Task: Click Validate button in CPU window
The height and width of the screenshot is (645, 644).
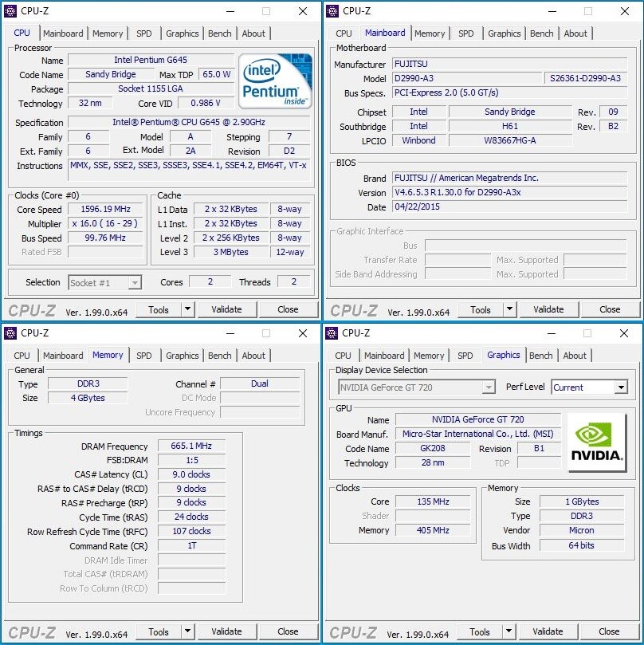Action: tap(227, 309)
